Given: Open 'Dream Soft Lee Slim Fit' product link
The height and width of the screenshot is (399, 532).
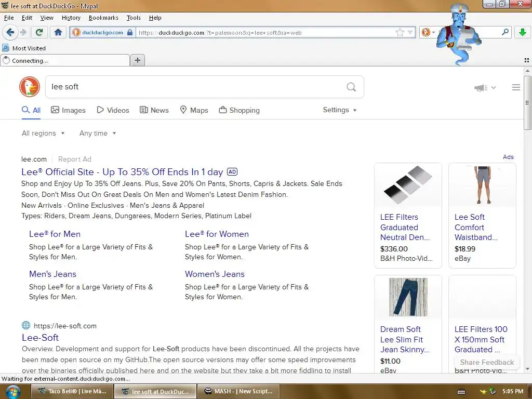Looking at the screenshot, I should pos(405,339).
